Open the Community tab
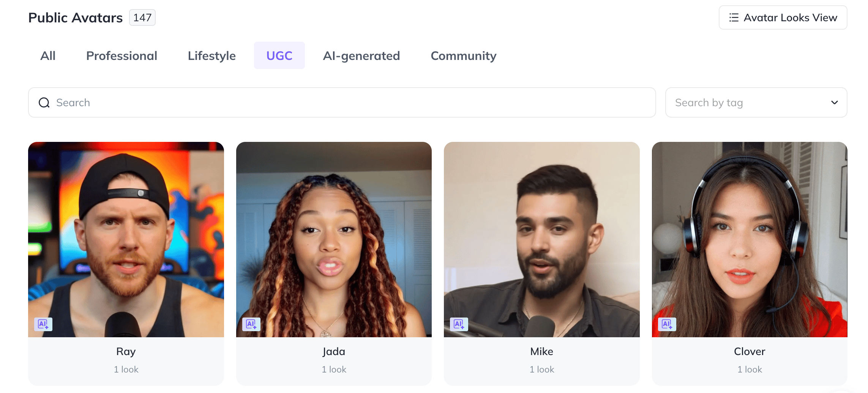The height and width of the screenshot is (393, 868). (x=464, y=55)
